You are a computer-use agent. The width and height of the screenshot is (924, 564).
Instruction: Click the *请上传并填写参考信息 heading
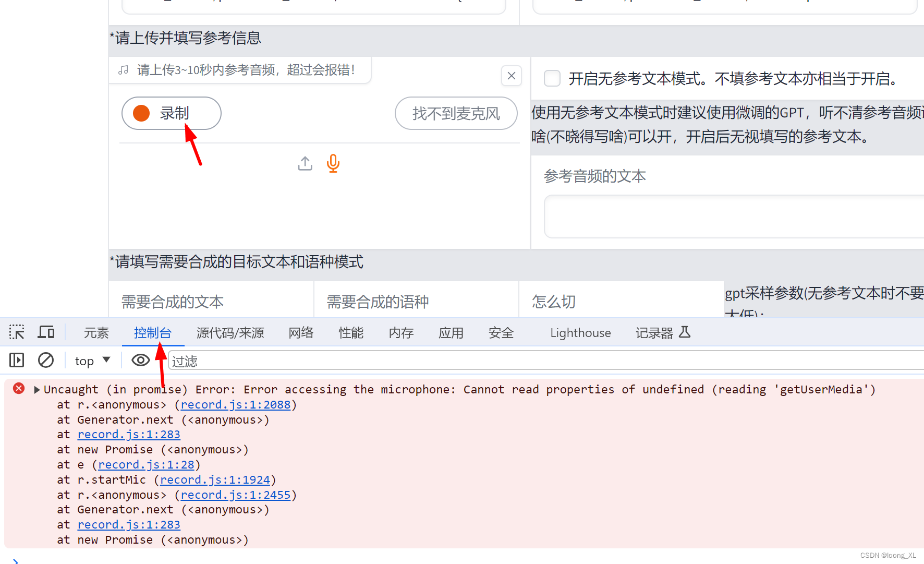[186, 38]
